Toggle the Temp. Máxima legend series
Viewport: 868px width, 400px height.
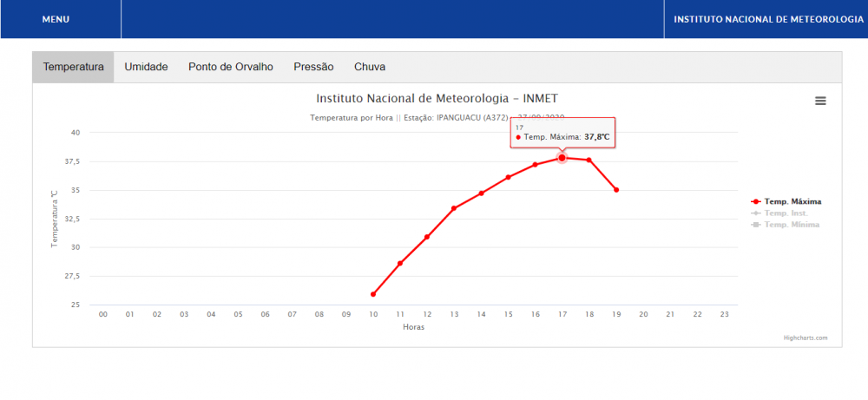click(792, 201)
